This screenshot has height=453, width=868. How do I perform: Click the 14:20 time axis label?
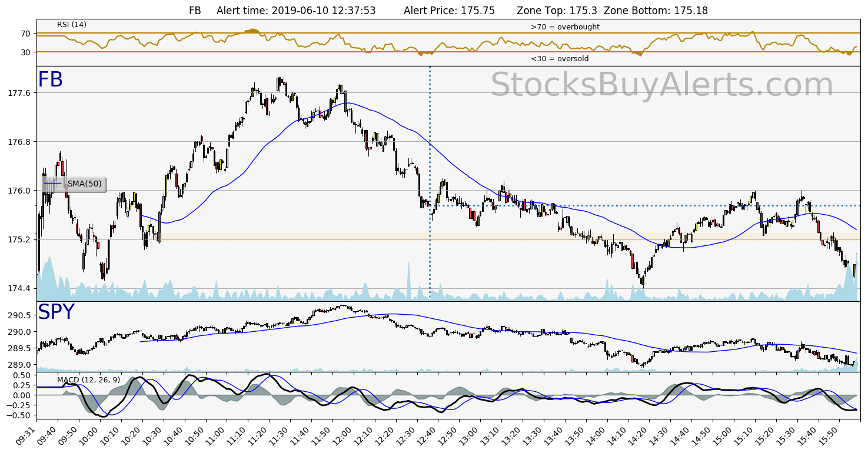pos(638,435)
